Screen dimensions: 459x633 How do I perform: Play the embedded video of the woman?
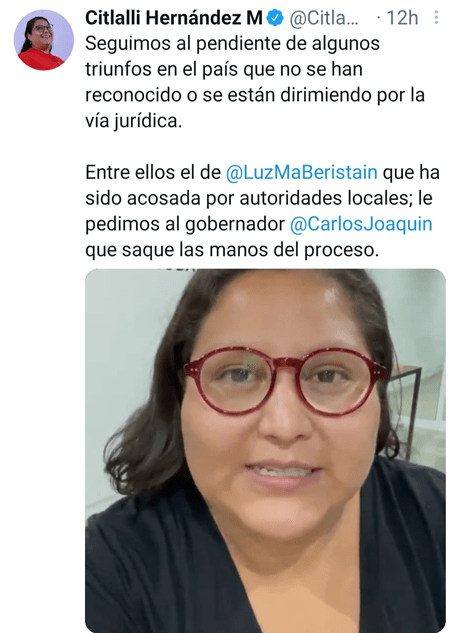(265, 451)
